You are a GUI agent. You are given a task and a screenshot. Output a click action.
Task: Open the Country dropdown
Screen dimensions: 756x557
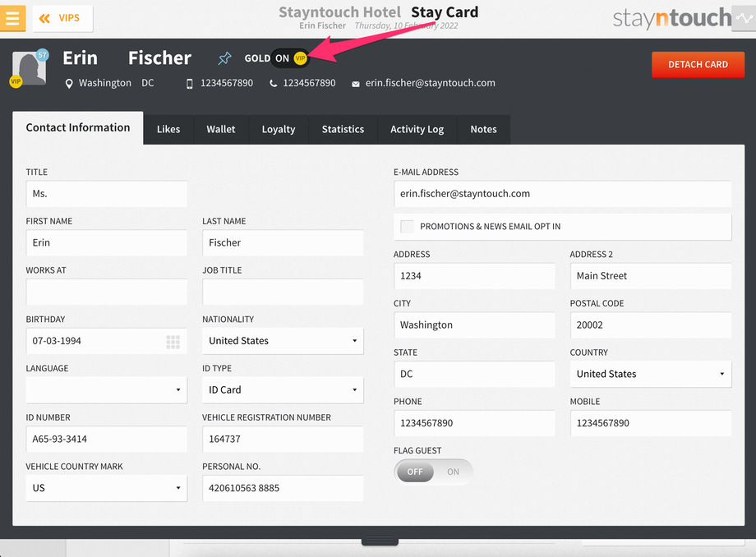tap(651, 375)
